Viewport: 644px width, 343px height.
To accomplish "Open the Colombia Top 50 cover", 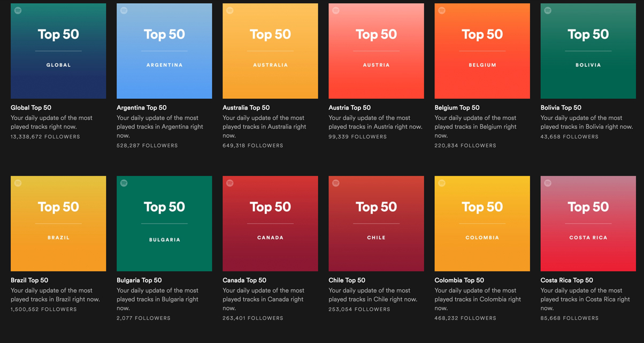I will 482,223.
